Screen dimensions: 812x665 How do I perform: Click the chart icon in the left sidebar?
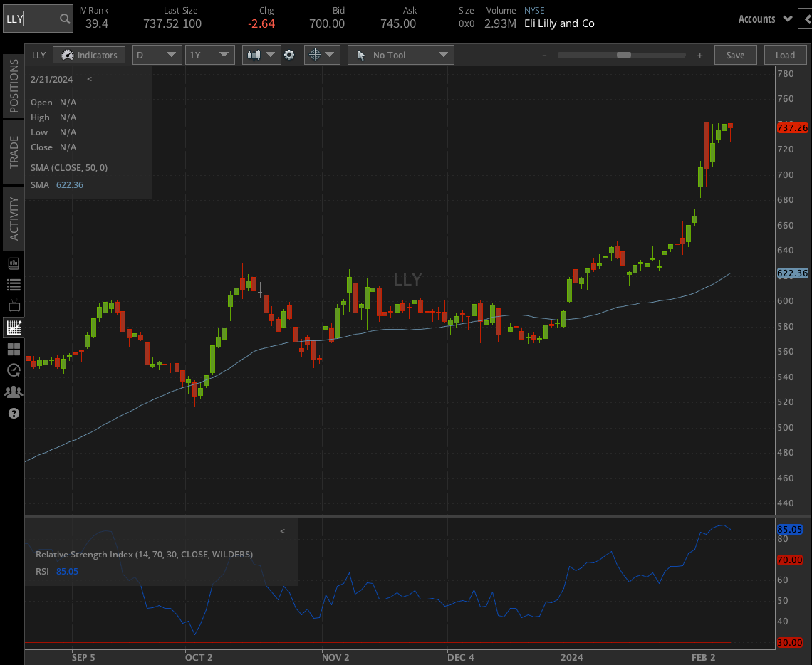coord(13,328)
